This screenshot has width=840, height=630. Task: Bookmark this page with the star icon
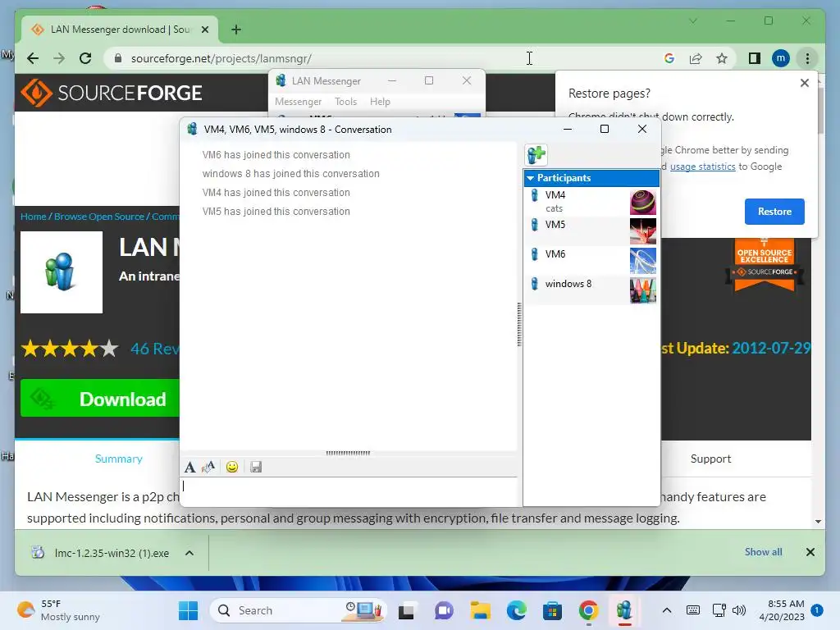click(722, 58)
